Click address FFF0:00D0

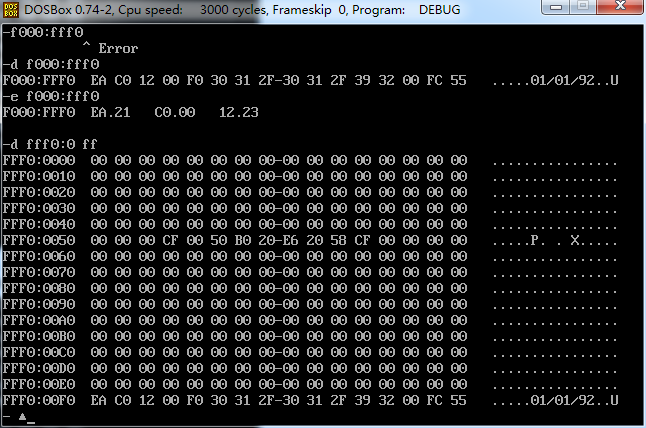(39, 368)
